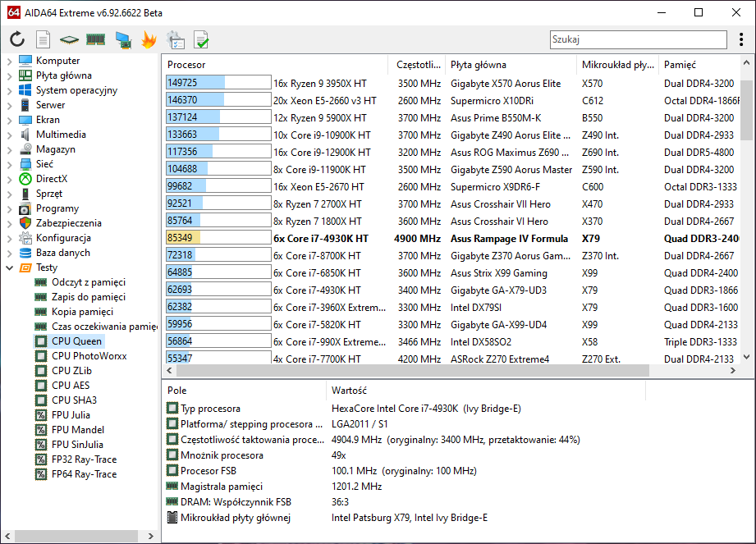Click the Refresh toolbar icon
This screenshot has width=756, height=544.
click(17, 39)
